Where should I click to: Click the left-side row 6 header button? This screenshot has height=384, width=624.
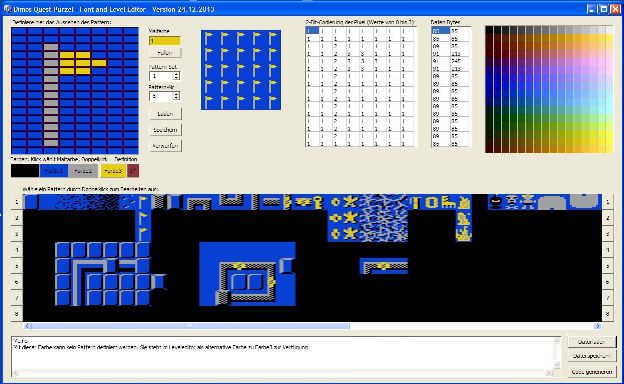click(x=17, y=282)
